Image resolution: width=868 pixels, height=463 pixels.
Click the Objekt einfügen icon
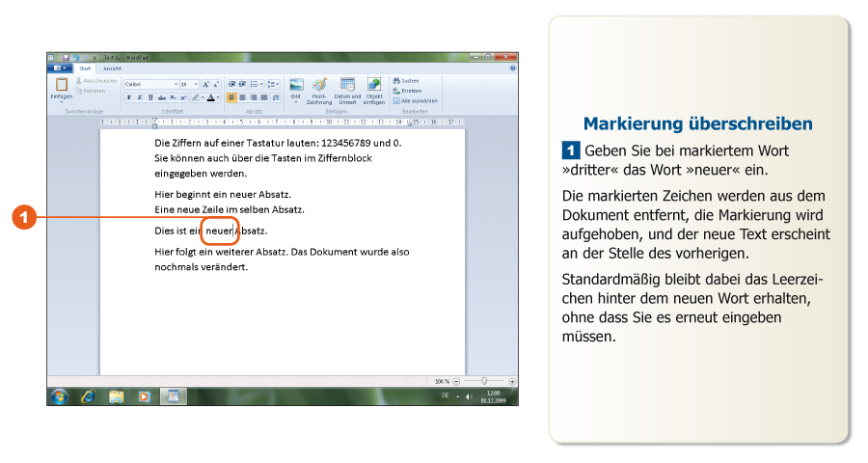pos(373,85)
